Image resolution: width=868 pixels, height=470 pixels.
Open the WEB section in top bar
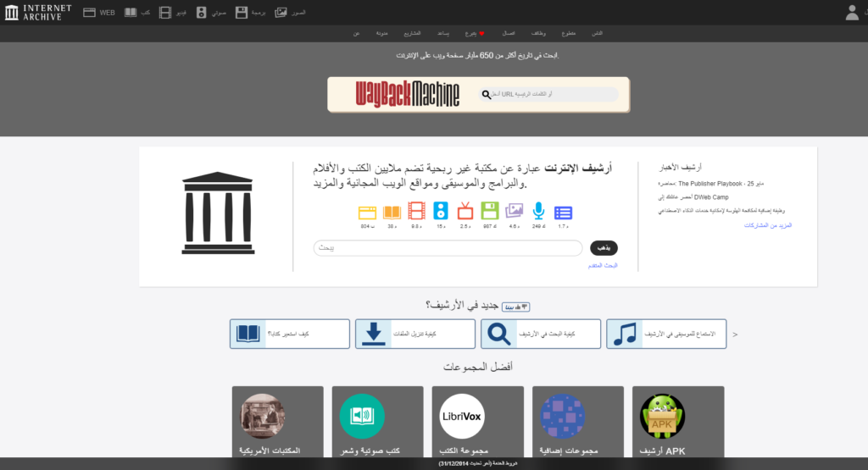pyautogui.click(x=99, y=12)
